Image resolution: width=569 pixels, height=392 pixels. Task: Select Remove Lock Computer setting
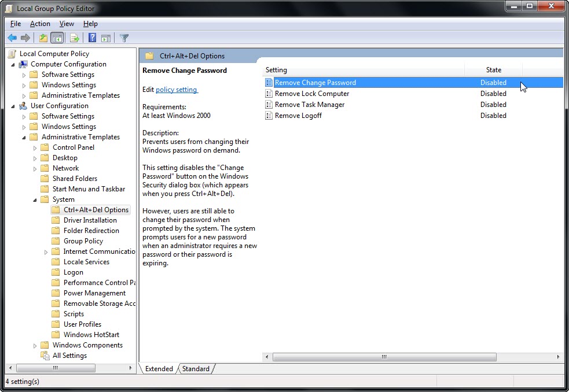pos(312,94)
